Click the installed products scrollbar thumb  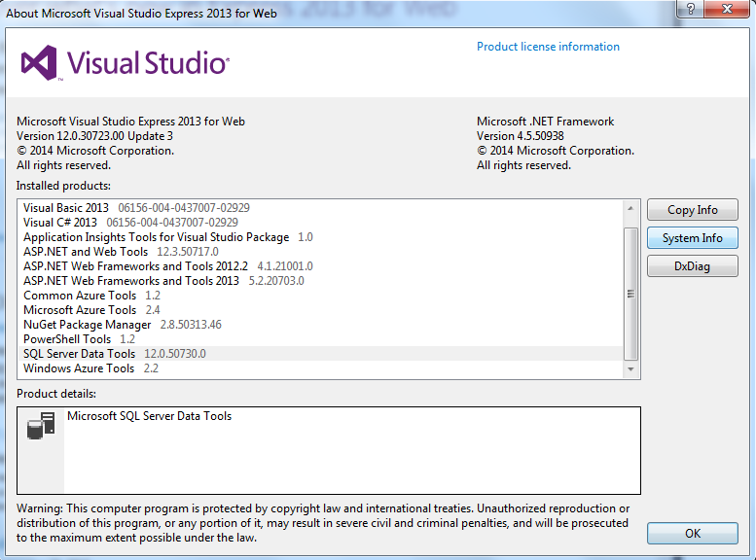(x=630, y=294)
